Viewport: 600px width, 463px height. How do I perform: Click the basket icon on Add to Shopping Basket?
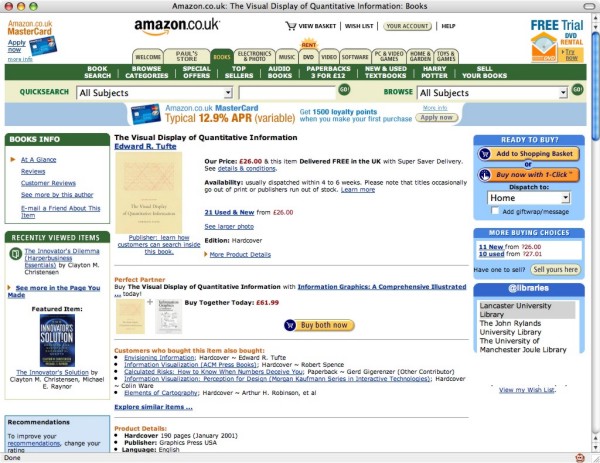(485, 154)
